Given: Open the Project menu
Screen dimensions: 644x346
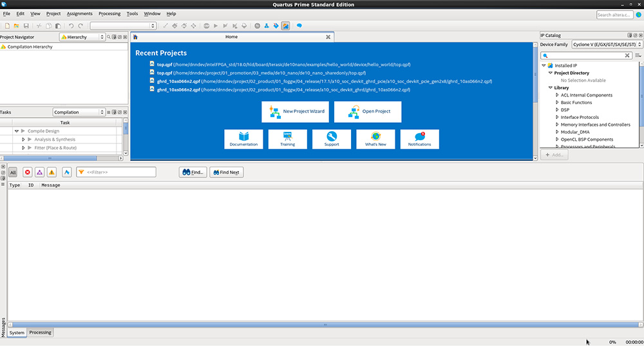Looking at the screenshot, I should pos(53,14).
